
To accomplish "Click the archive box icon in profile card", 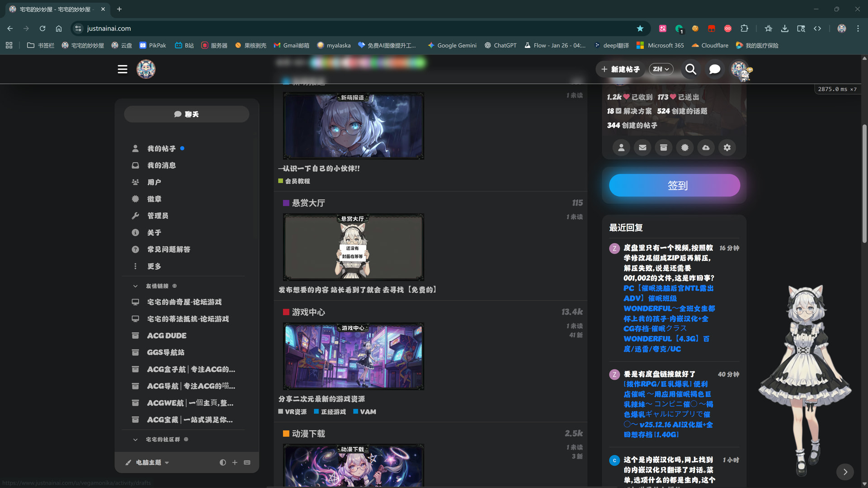I will [x=664, y=148].
